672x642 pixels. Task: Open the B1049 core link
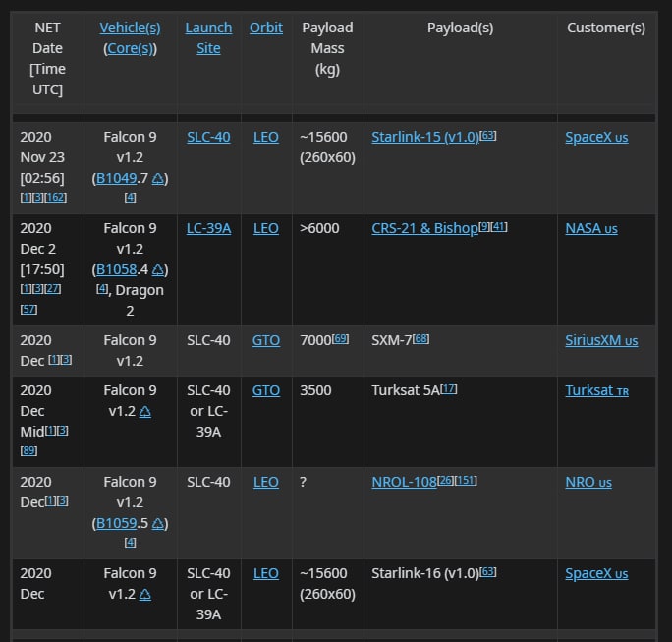coord(117,178)
